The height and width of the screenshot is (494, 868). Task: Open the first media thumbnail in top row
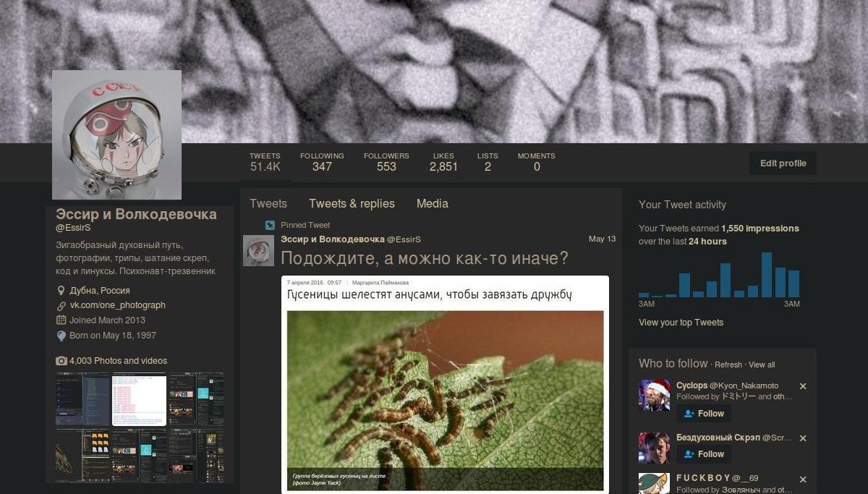(82, 400)
